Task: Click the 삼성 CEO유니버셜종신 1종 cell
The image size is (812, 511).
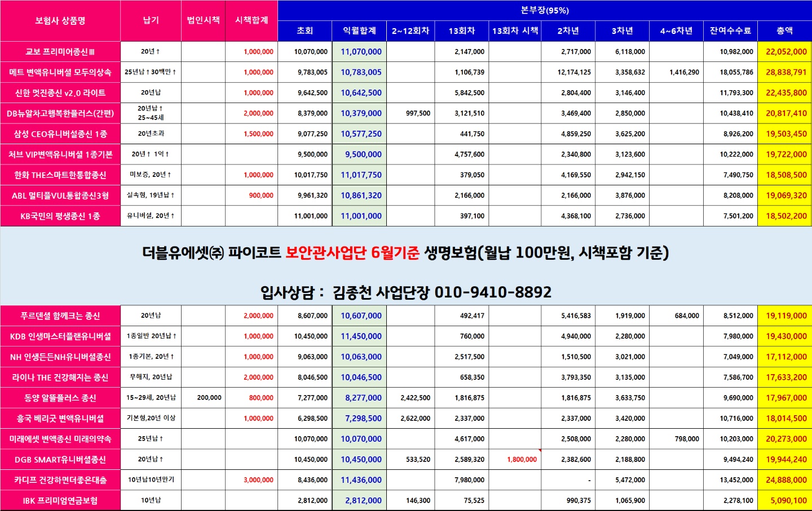Action: 60,134
